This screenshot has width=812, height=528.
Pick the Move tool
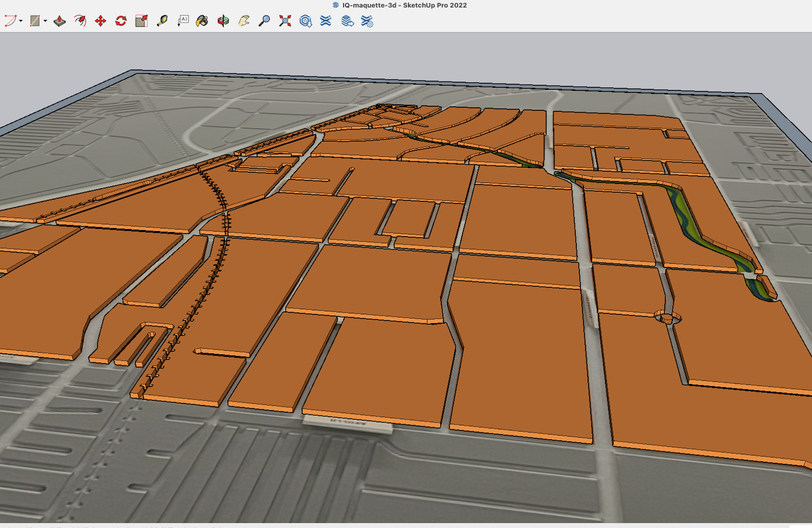100,21
